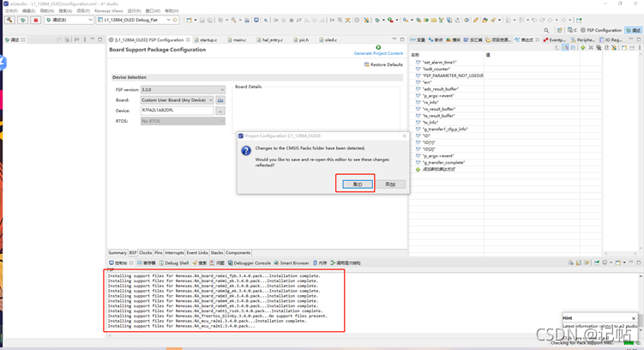Click the pencil highlighter toolbar icon
The height and width of the screenshot is (350, 644).
point(476,20)
